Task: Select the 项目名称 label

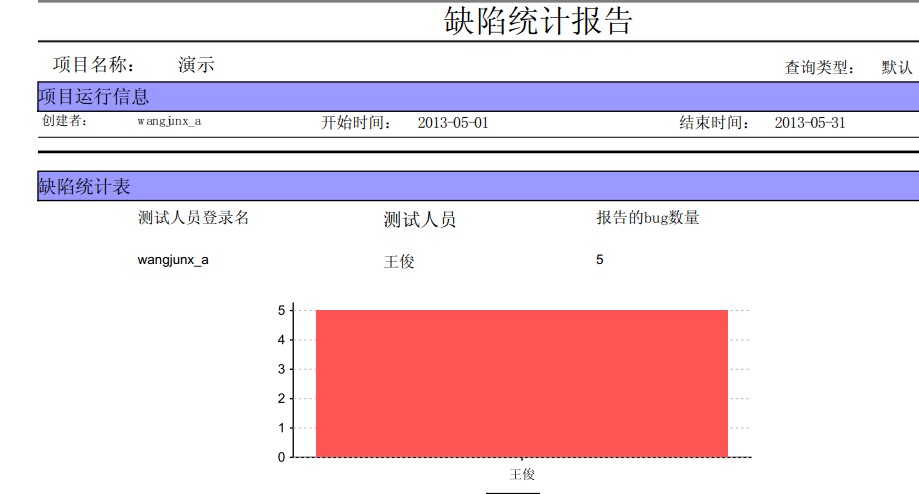Action: click(x=94, y=64)
